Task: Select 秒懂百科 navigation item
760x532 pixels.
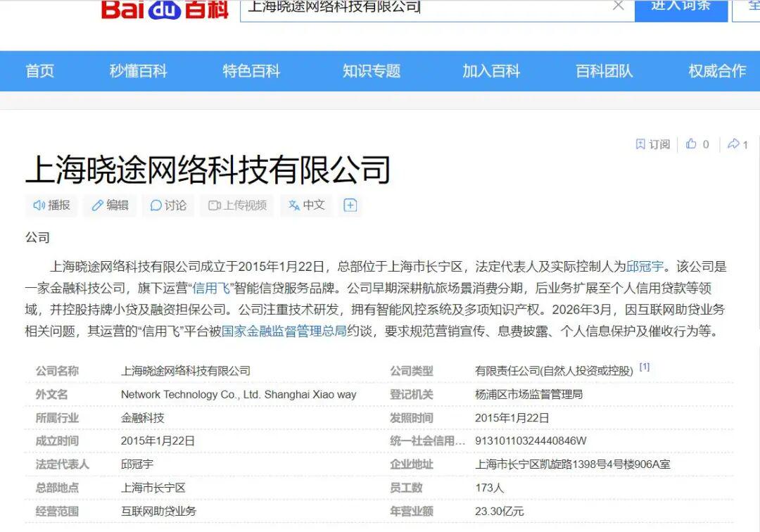Action: tap(138, 71)
